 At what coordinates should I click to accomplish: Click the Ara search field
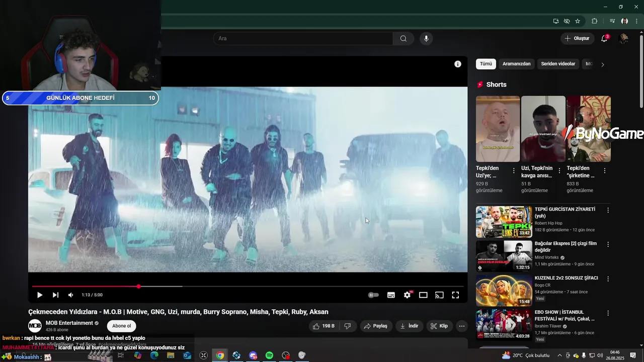click(x=303, y=39)
